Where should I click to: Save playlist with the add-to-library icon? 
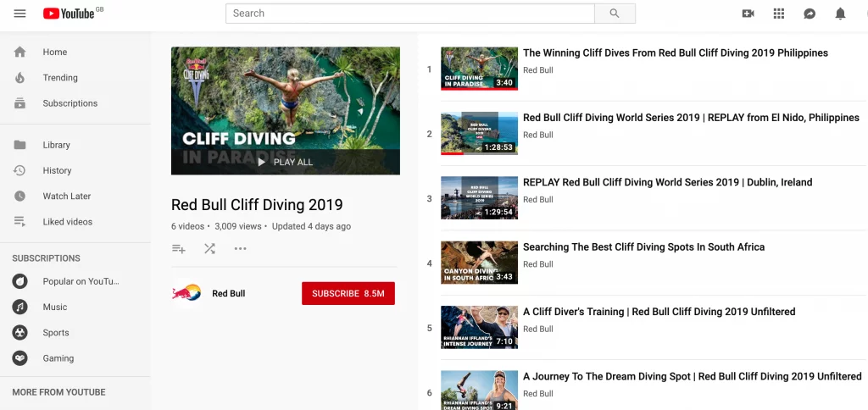coord(178,249)
